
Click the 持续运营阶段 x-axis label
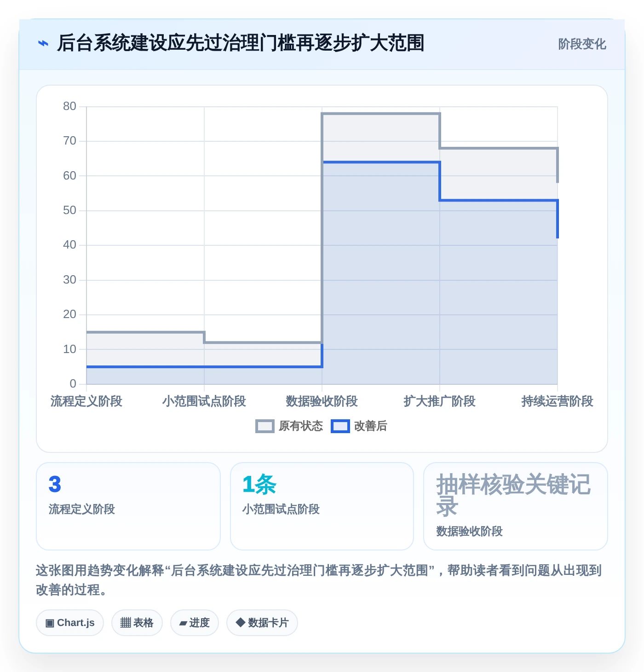[558, 401]
